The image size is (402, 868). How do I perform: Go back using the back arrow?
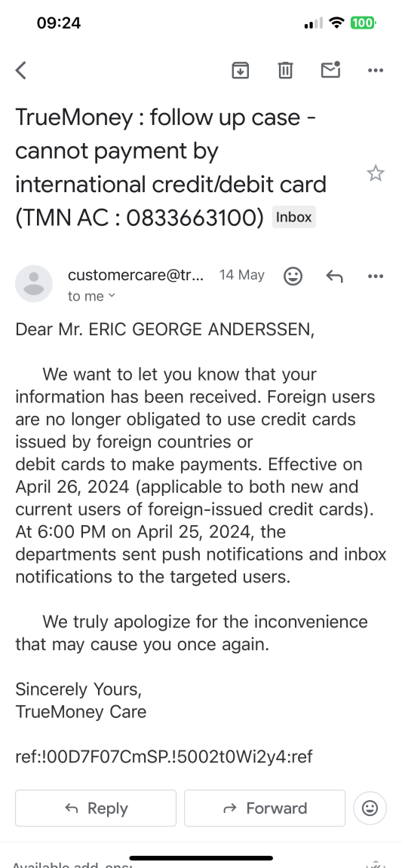pyautogui.click(x=21, y=70)
